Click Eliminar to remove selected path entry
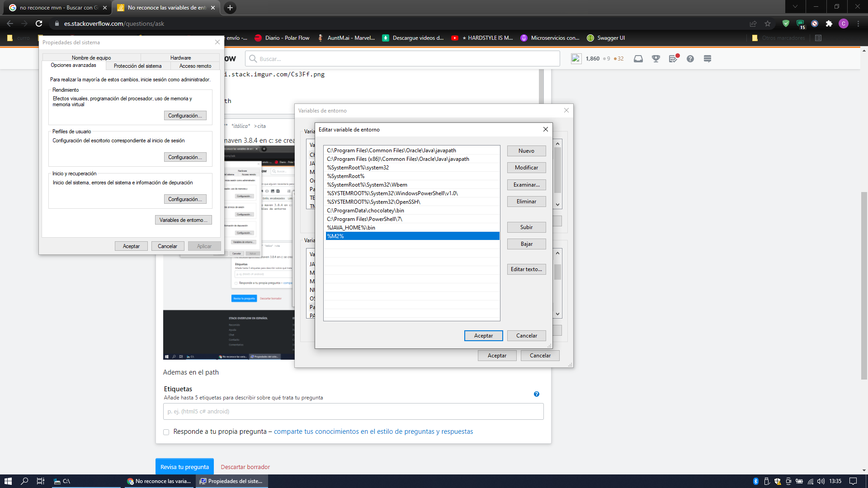The width and height of the screenshot is (868, 488). (525, 202)
